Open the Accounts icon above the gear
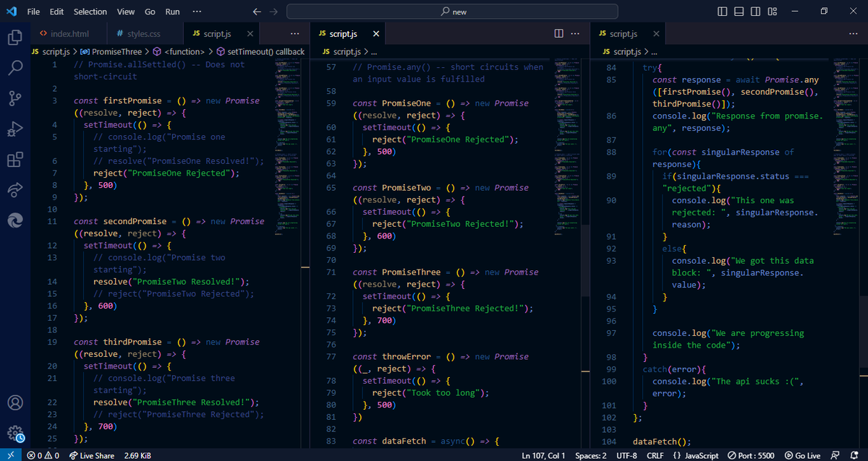The width and height of the screenshot is (868, 461). click(14, 402)
